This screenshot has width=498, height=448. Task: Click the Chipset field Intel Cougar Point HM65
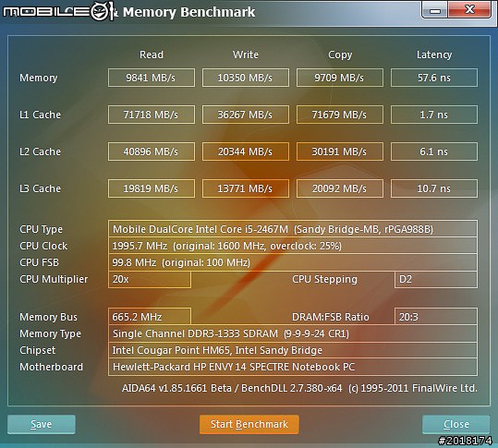[293, 350]
